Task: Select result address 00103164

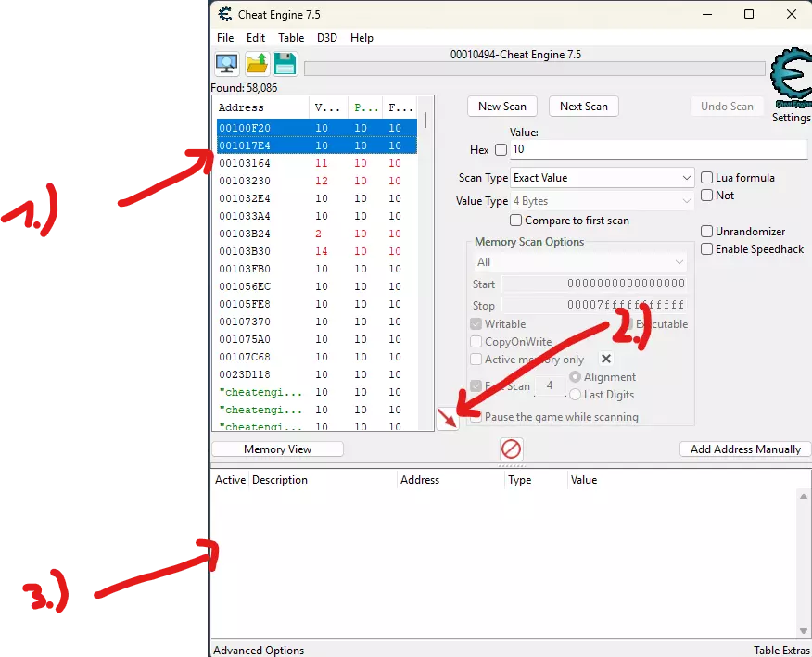Action: pyautogui.click(x=316, y=163)
